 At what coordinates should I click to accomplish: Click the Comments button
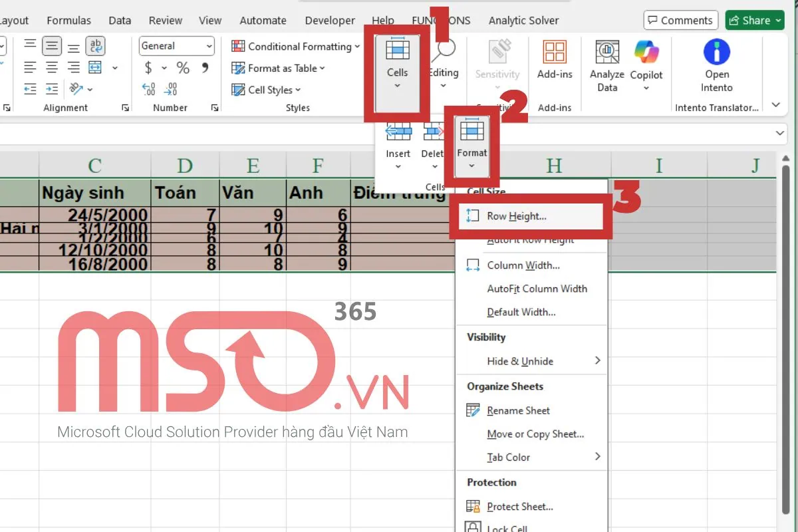(x=680, y=21)
